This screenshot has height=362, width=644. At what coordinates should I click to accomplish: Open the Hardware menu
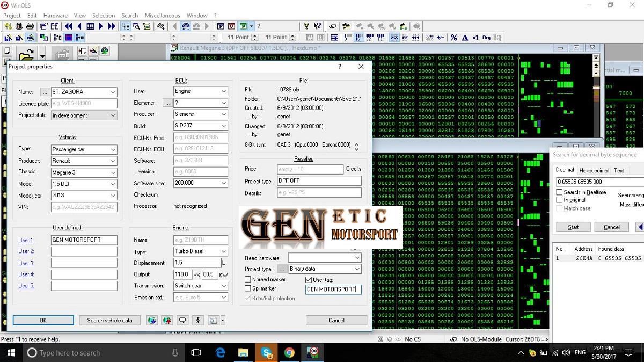pyautogui.click(x=55, y=16)
